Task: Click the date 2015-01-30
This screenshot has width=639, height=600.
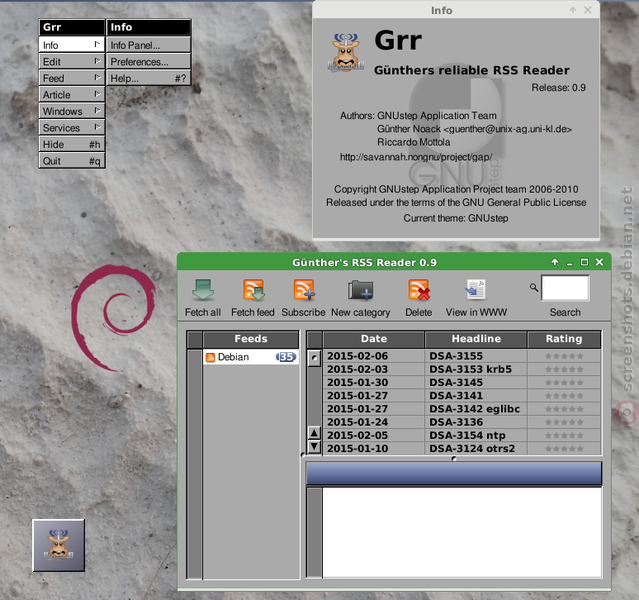Action: click(357, 382)
